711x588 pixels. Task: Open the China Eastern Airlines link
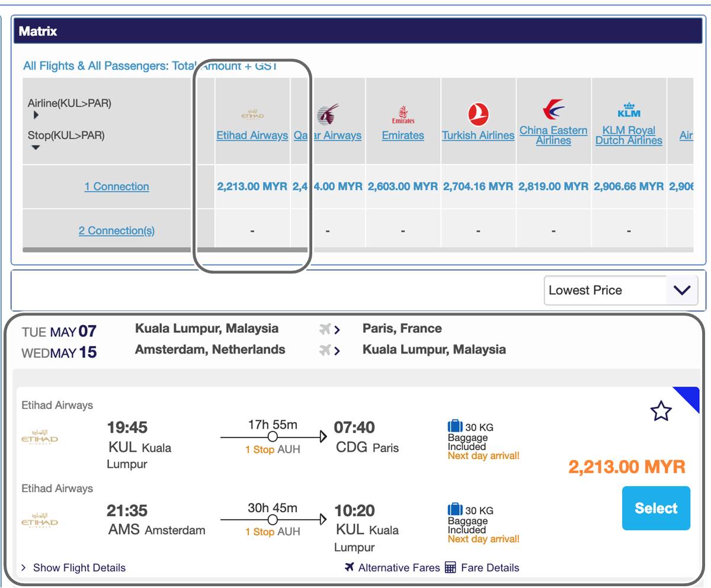(x=553, y=135)
